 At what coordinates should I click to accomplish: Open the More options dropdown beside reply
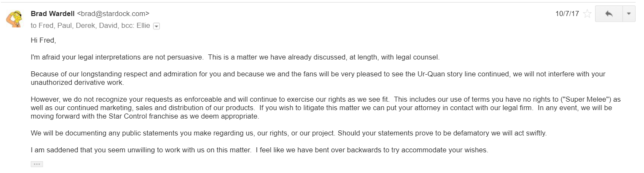[x=628, y=14]
